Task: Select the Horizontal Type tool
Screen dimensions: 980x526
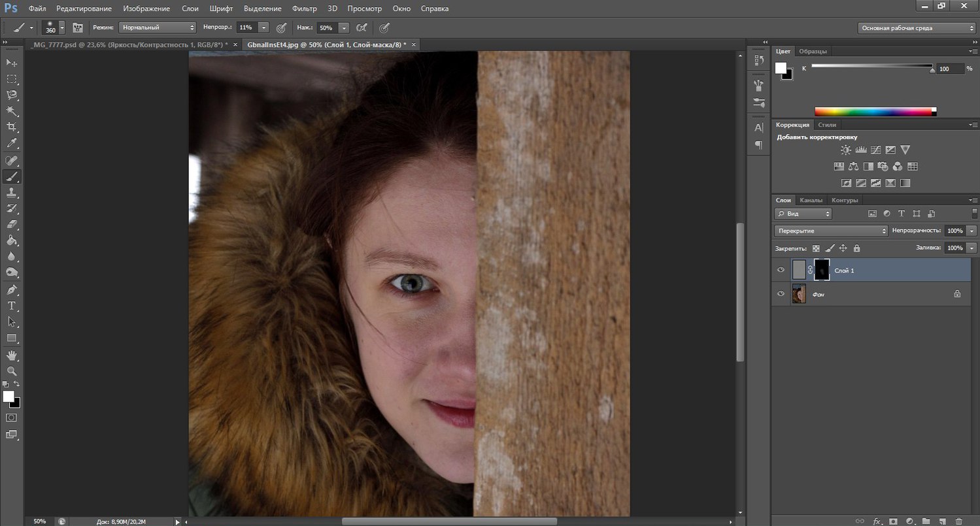Action: [12, 306]
